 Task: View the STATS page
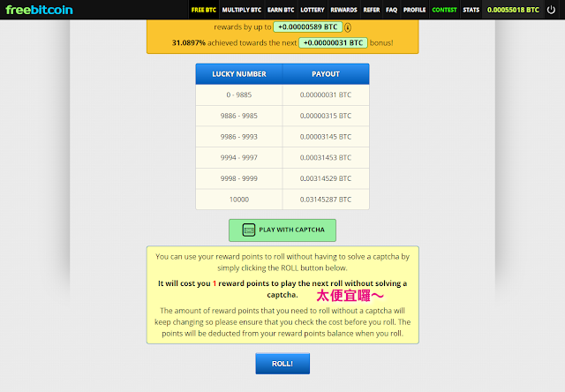tap(471, 10)
